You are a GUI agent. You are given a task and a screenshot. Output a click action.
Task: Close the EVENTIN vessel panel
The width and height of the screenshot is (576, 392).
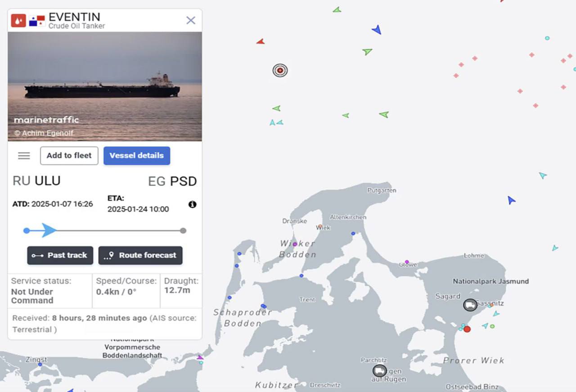(191, 20)
